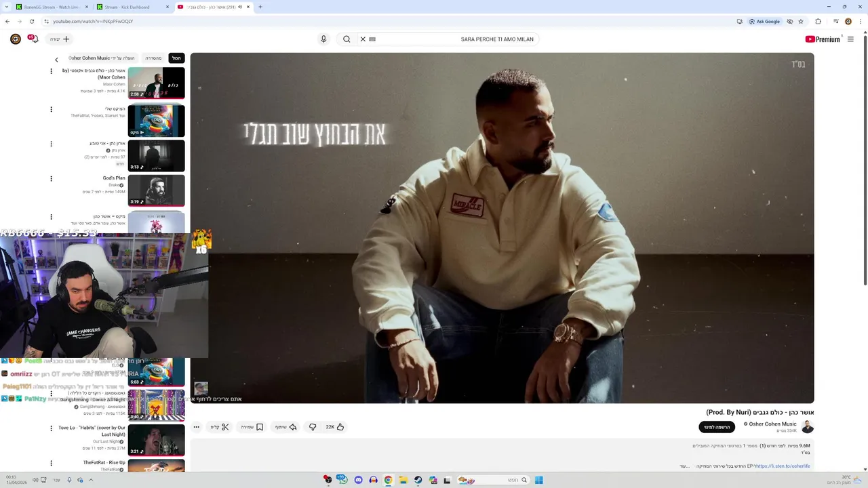This screenshot has height=488, width=868.
Task: Start voice search with the microphone icon
Action: (x=323, y=39)
